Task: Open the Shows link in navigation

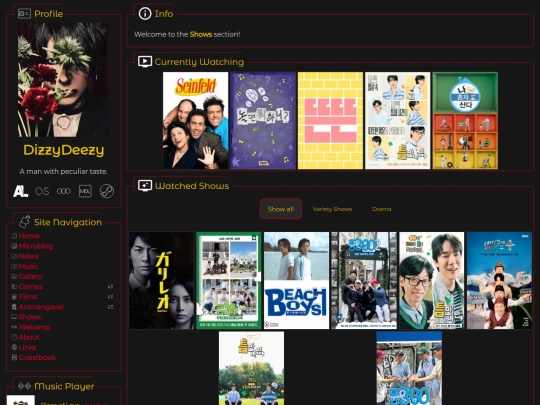Action: 30,317
